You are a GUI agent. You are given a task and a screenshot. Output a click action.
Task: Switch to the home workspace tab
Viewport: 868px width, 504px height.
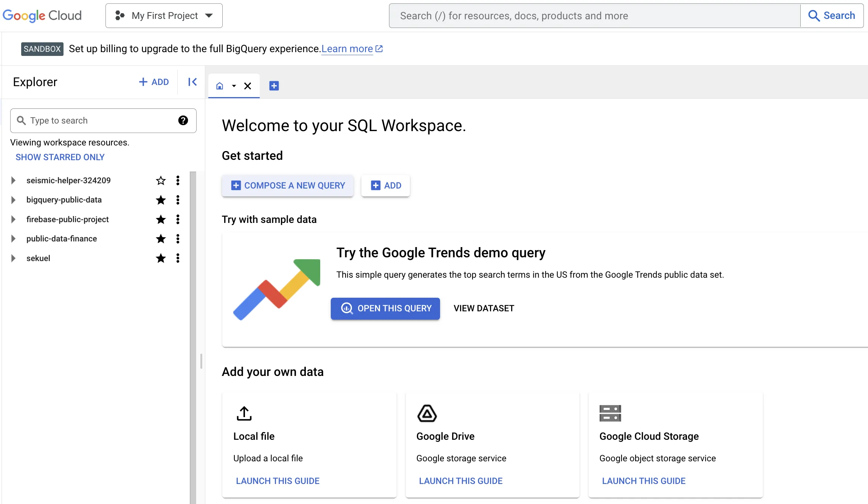tap(220, 86)
